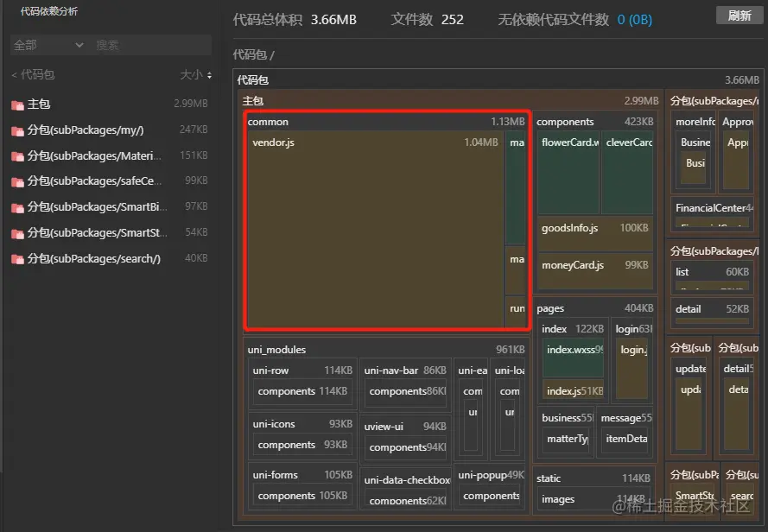The height and width of the screenshot is (532, 768).
Task: Select 分包(subPackages/SmartBi...) list entry
Action: [x=110, y=206]
